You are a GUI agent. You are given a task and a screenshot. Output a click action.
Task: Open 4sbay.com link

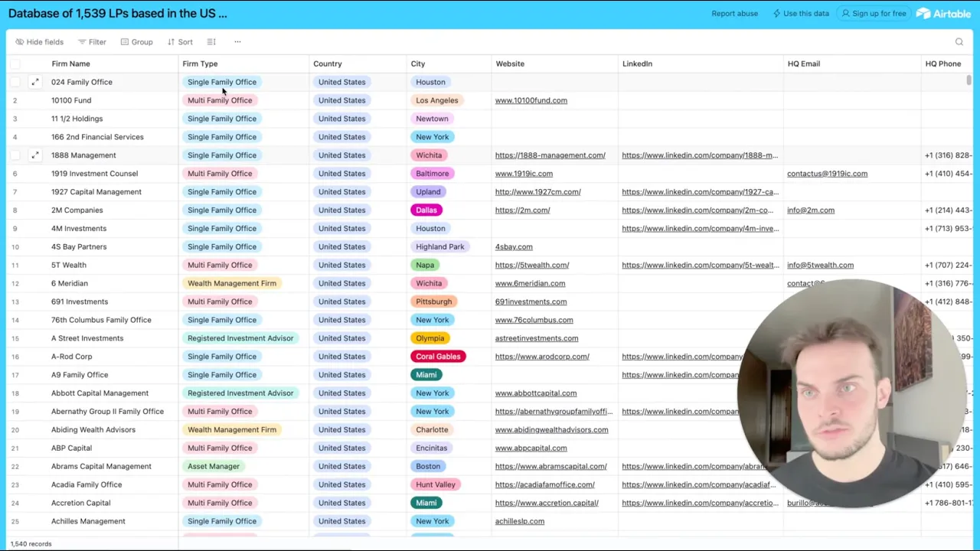point(514,247)
